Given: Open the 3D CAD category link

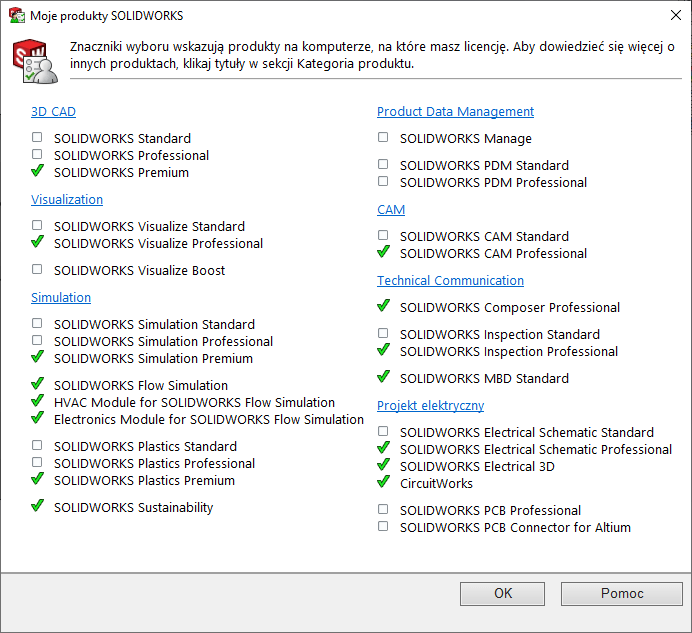Looking at the screenshot, I should 53,112.
